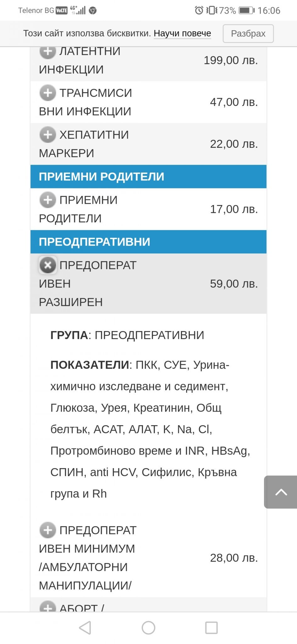Open the Научи повече cookie link

(x=182, y=33)
